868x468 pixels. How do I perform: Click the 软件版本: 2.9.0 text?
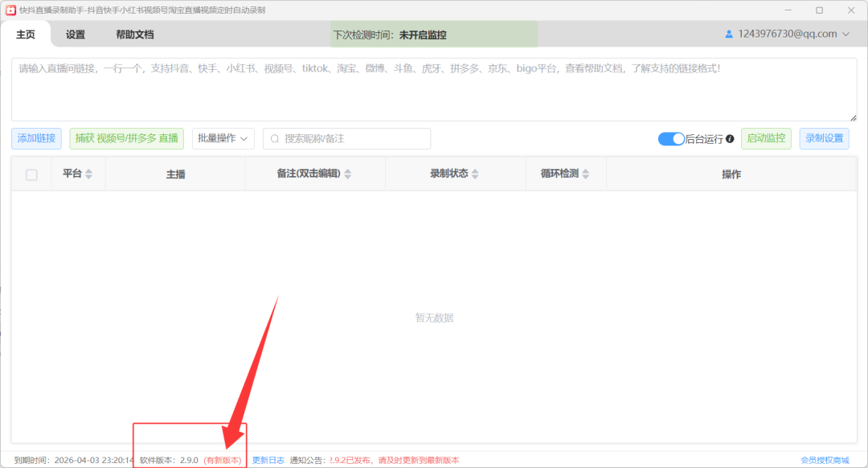[169, 460]
